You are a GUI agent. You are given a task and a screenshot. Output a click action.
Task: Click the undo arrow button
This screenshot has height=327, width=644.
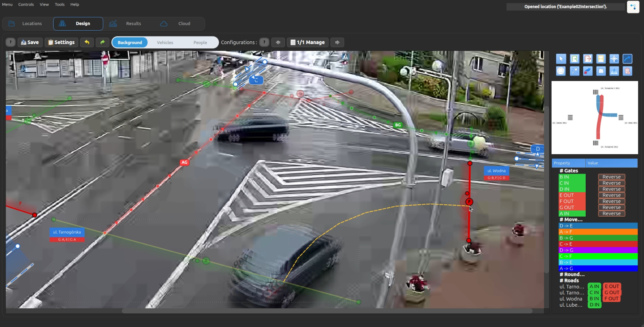tap(87, 42)
